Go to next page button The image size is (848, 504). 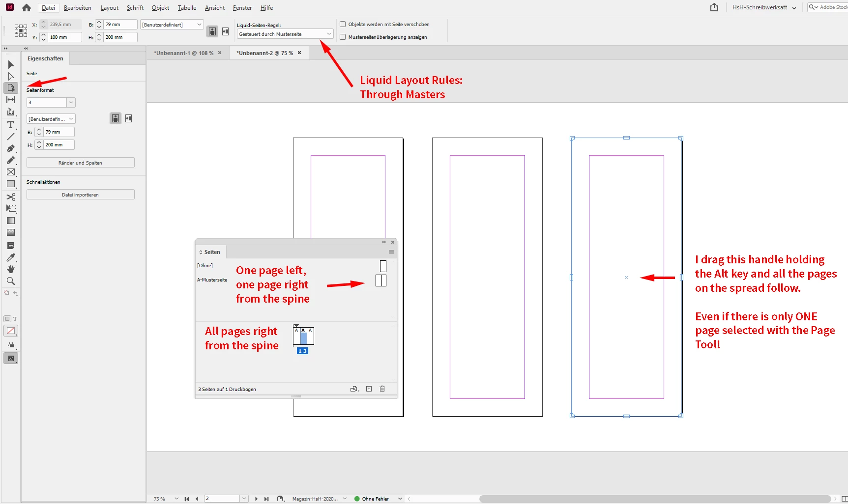coord(256,499)
